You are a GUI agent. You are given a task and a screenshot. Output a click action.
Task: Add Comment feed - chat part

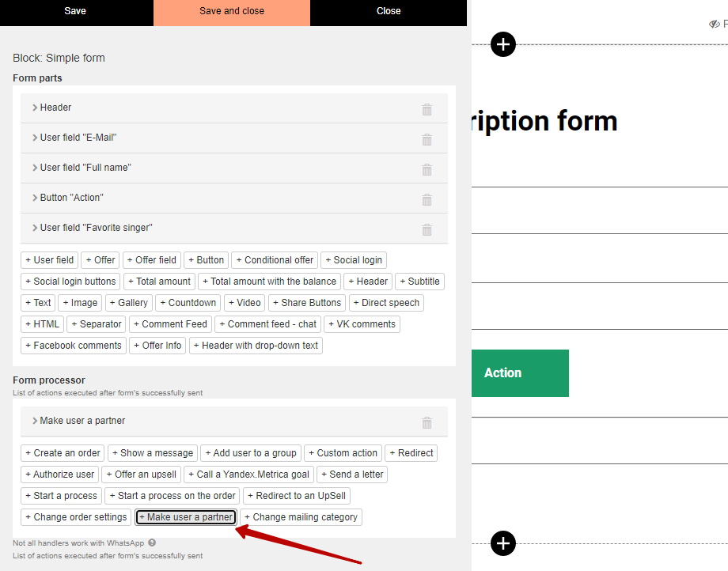click(x=268, y=324)
